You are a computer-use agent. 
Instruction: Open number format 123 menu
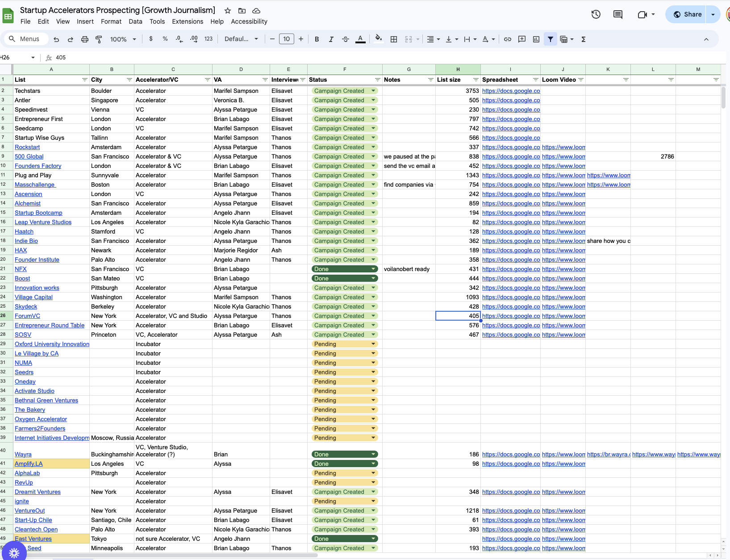point(209,39)
